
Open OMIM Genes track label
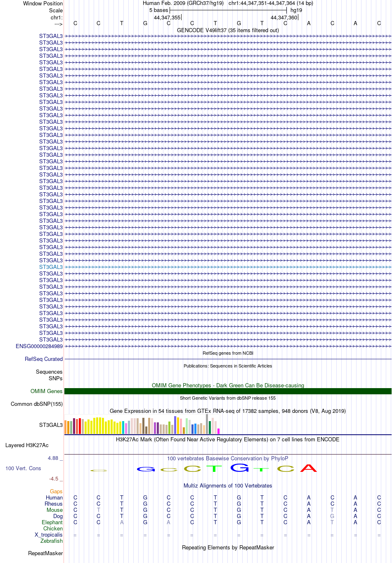47,391
